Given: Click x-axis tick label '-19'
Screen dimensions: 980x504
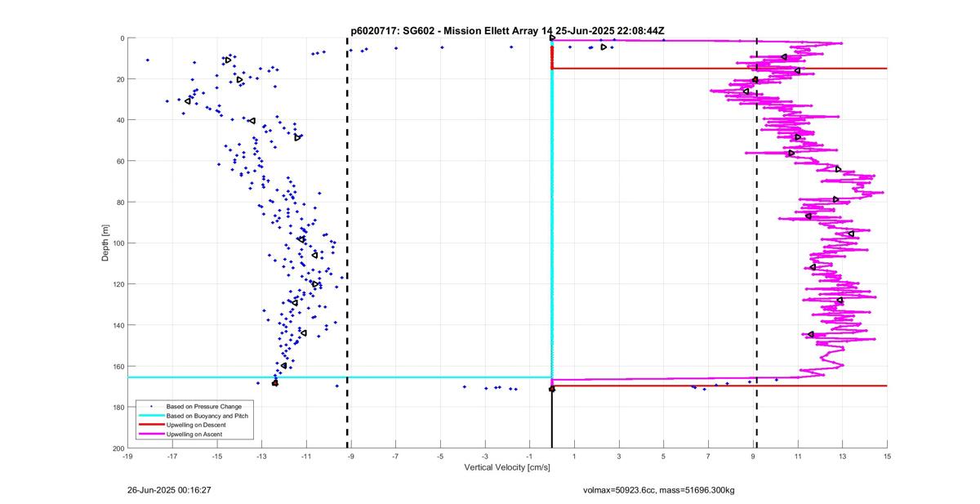Looking at the screenshot, I should click(127, 456).
